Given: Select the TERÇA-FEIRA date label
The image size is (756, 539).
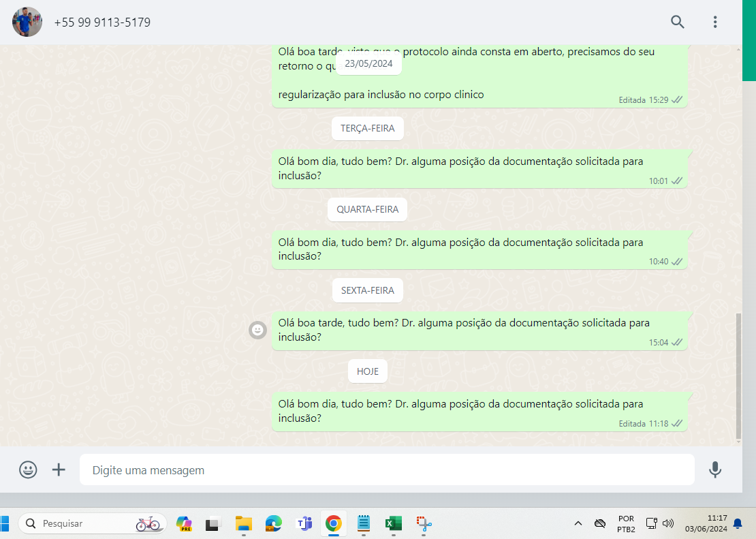Looking at the screenshot, I should 367,128.
